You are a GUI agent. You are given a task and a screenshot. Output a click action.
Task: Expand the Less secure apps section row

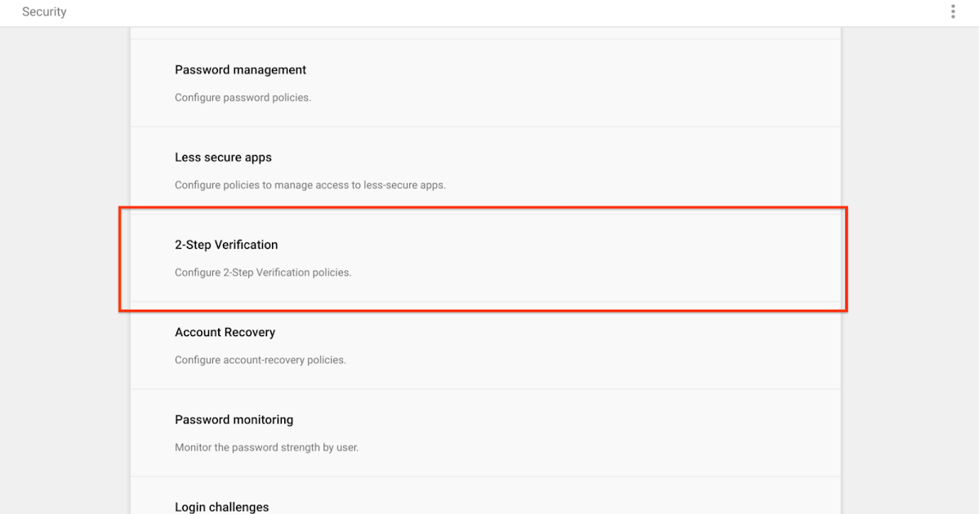coord(572,171)
